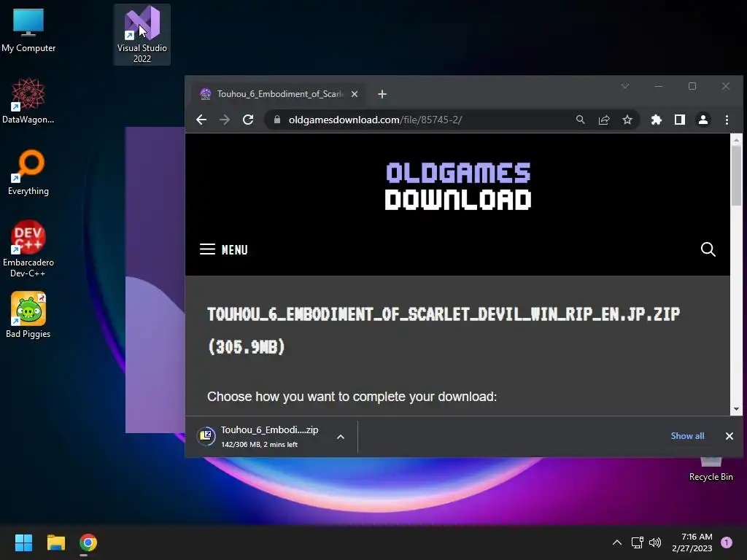Click the '142/306 MB, 2 mins left' status

(x=259, y=444)
